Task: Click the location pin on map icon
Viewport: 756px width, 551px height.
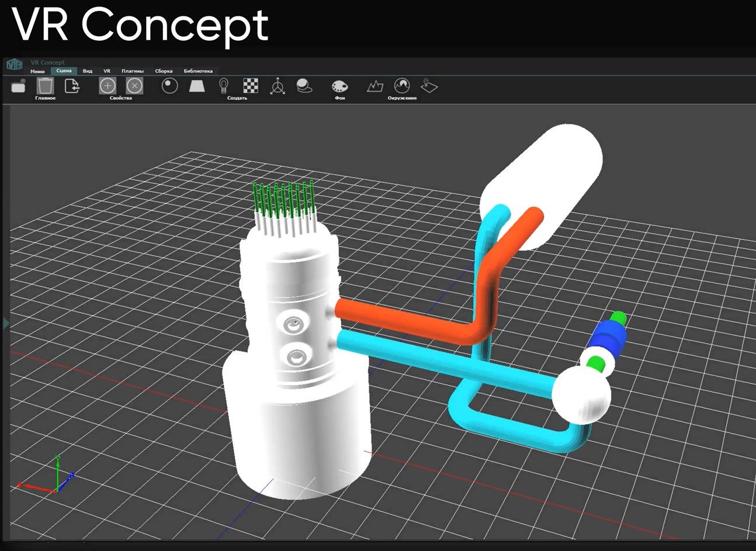Action: pyautogui.click(x=429, y=86)
